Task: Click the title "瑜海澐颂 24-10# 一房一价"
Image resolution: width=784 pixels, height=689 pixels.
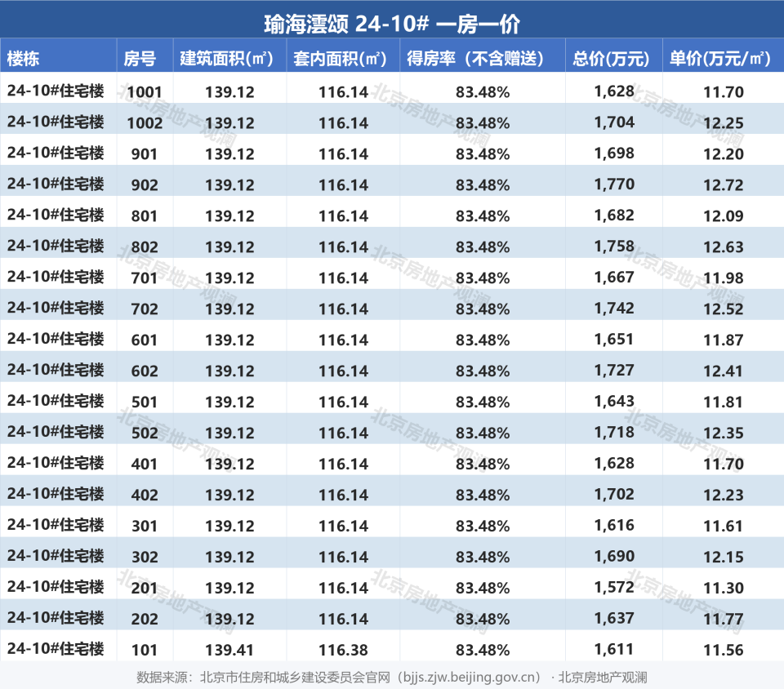Action: tap(392, 24)
